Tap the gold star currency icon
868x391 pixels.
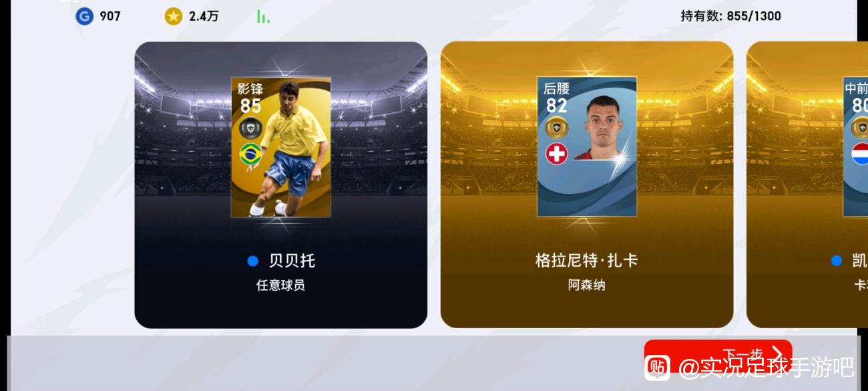[x=174, y=16]
